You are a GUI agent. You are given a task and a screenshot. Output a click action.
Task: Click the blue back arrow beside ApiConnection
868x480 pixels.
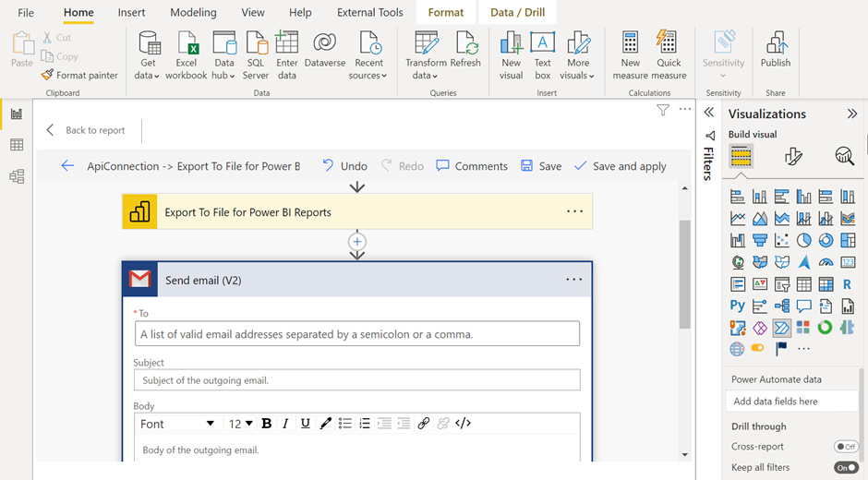(x=67, y=166)
